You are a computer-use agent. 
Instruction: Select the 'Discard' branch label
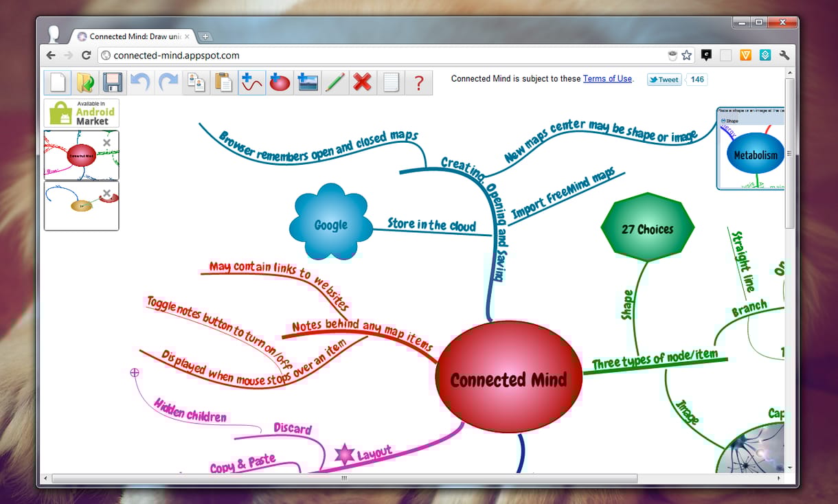293,428
